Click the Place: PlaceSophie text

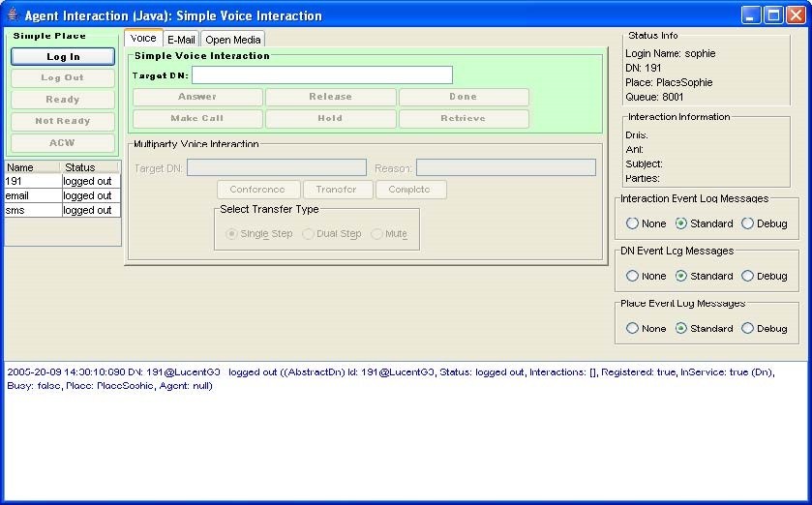pos(669,82)
